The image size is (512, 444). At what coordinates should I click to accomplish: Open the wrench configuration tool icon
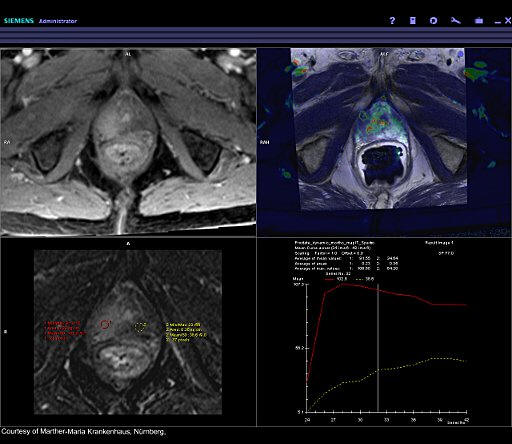pyautogui.click(x=456, y=21)
